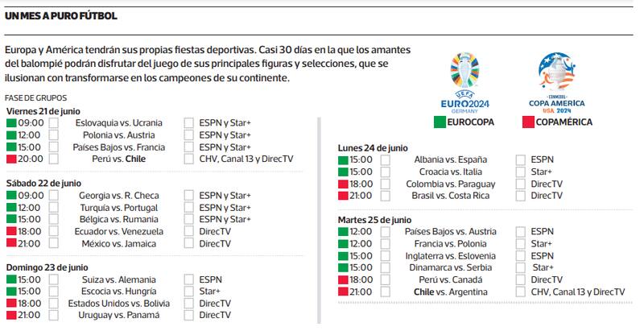This screenshot has width=644, height=331.
Task: Select red marker for Brasil vs. Costa Rica time
Action: 344,196
